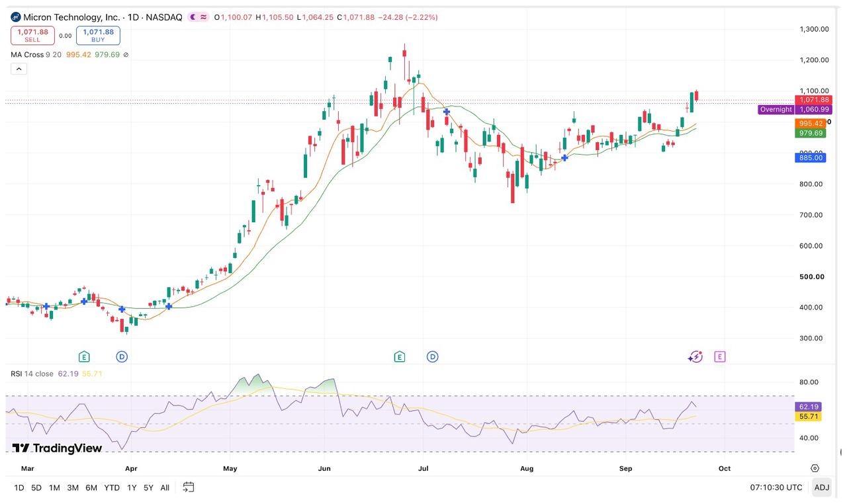Open the go-to-date calendar icon
This screenshot has width=847, height=504.
[189, 487]
